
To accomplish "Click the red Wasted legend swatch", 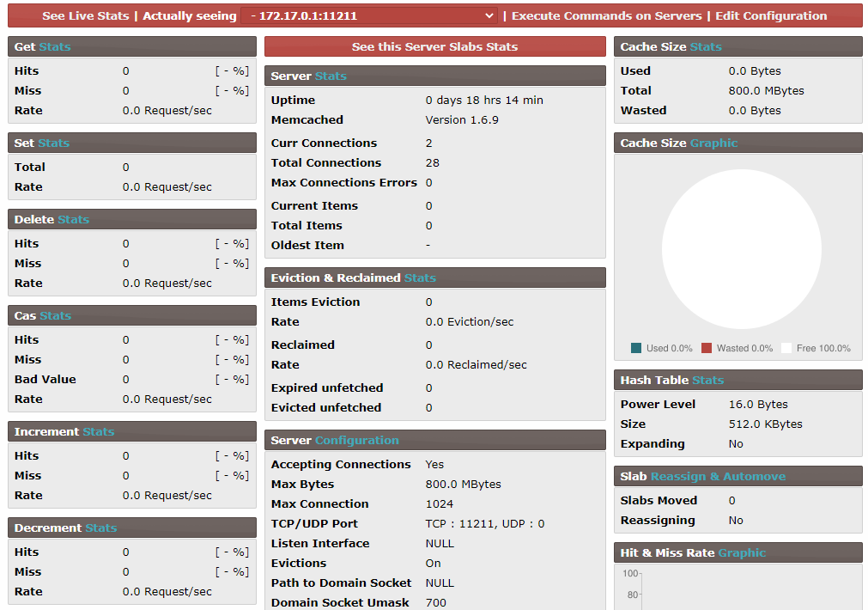I will [x=707, y=348].
